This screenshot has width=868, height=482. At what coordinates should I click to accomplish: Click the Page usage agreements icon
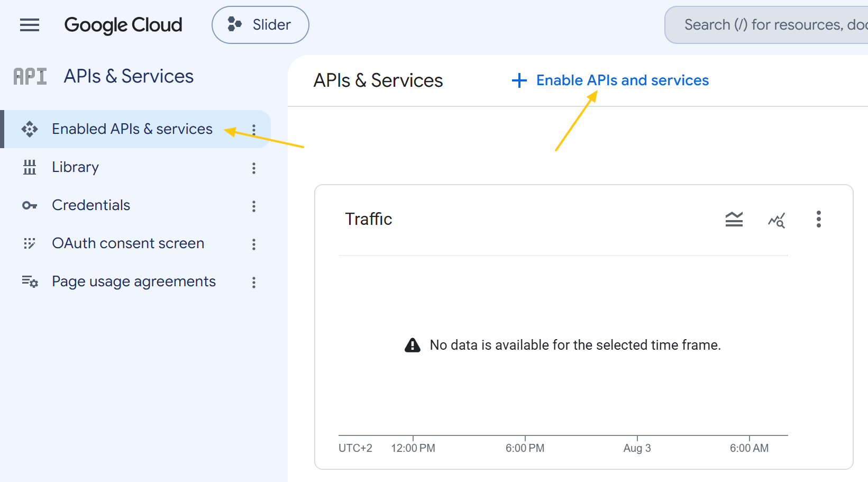pyautogui.click(x=30, y=281)
